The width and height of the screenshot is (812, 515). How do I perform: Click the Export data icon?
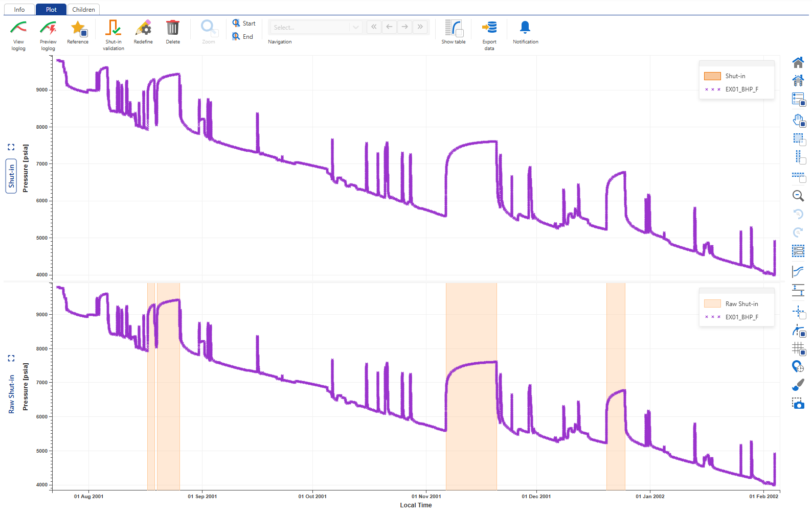(489, 28)
